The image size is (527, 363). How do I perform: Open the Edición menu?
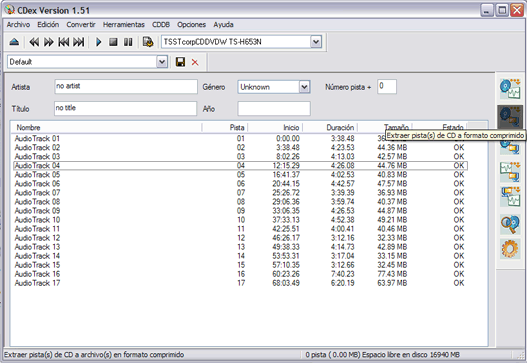tap(48, 25)
